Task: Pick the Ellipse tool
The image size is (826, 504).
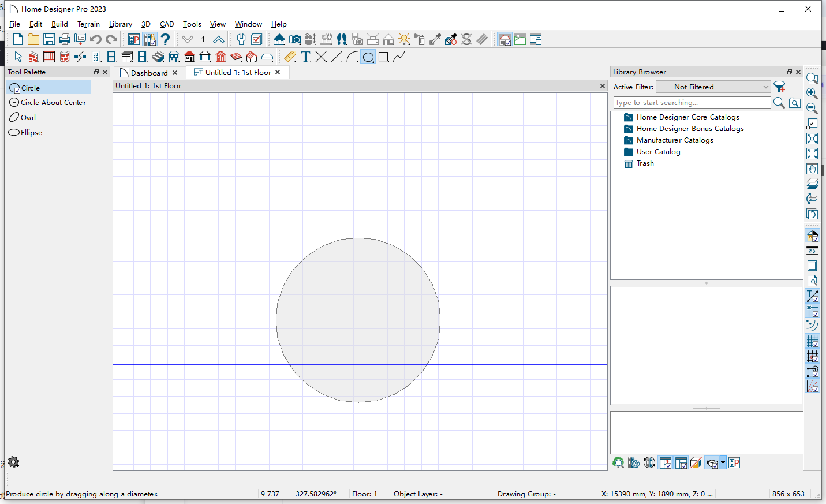Action: point(25,132)
